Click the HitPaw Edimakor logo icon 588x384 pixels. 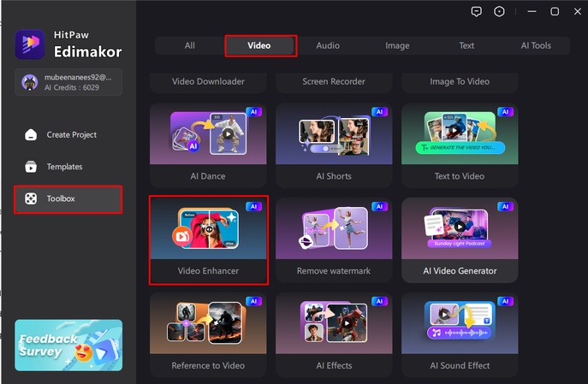pyautogui.click(x=30, y=44)
